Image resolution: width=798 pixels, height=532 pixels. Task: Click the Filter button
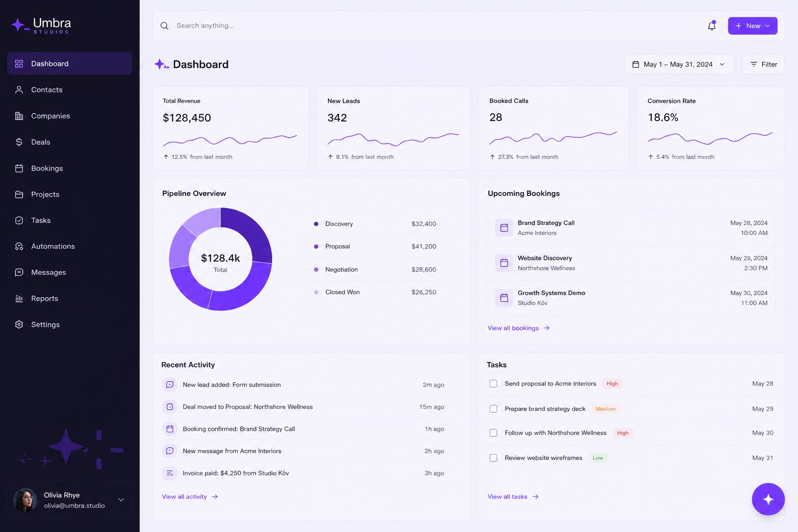[x=763, y=64]
